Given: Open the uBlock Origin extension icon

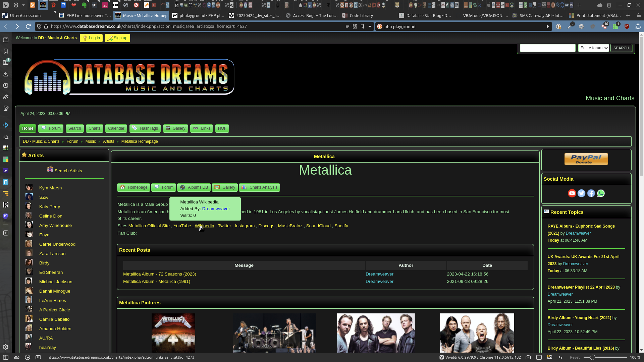Looking at the screenshot, I should [627, 26].
